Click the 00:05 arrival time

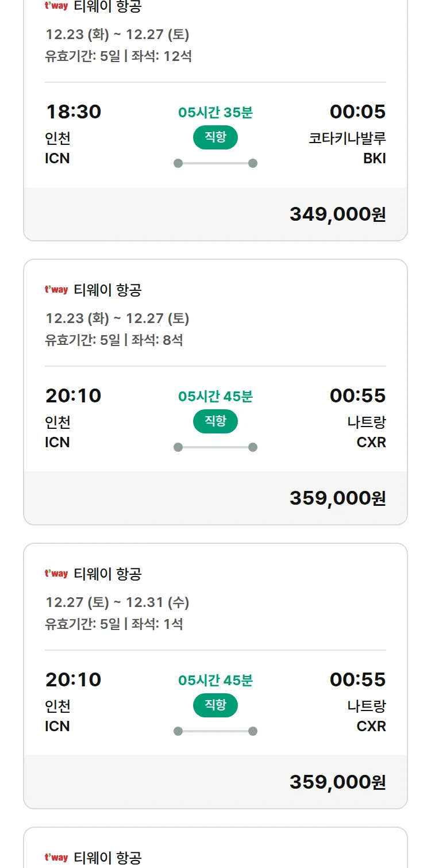pyautogui.click(x=357, y=112)
